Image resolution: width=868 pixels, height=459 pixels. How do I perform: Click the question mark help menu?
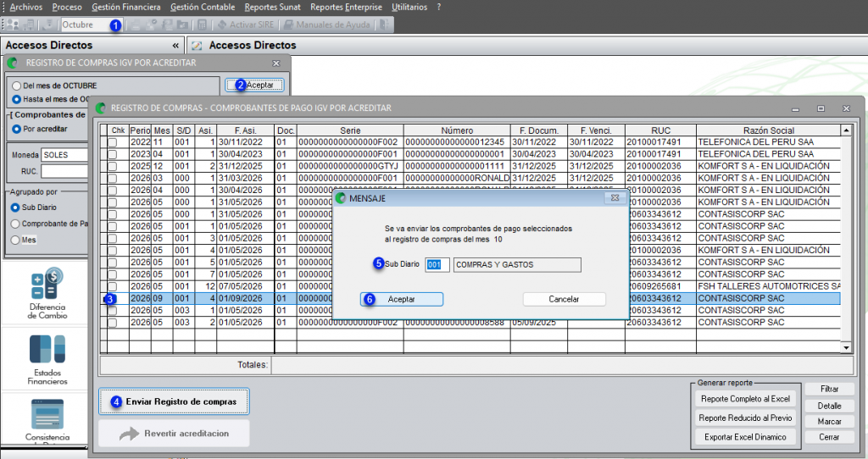pyautogui.click(x=439, y=7)
